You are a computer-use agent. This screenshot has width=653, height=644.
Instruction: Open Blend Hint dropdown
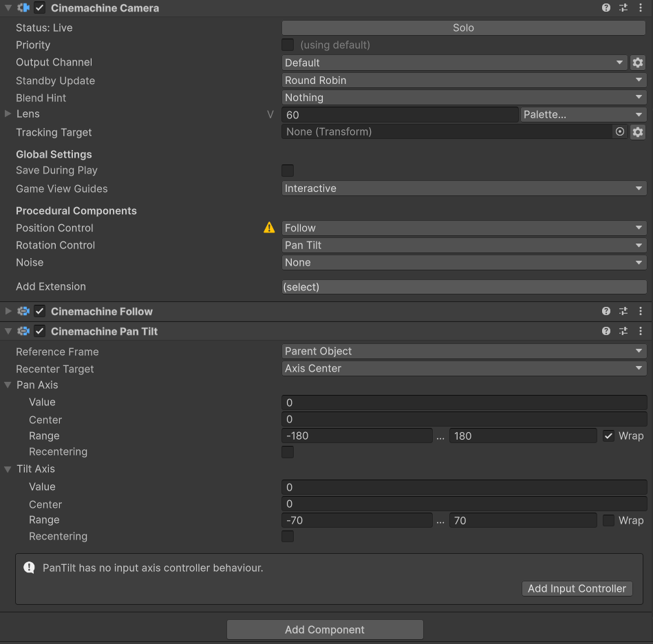(464, 98)
